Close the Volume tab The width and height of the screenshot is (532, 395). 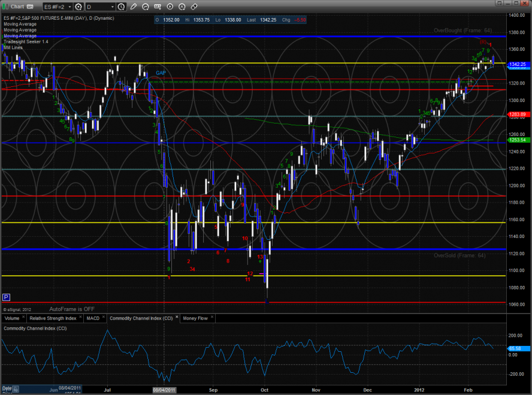click(23, 317)
